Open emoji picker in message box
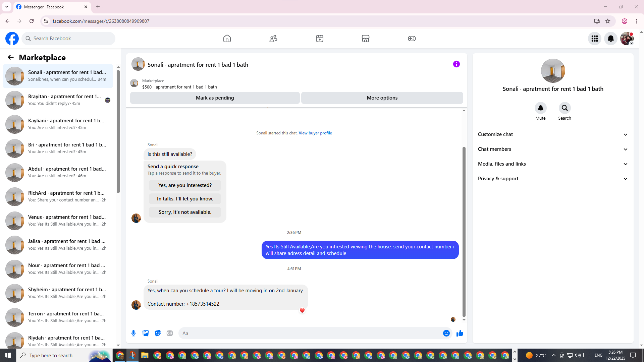644x362 pixels. (446, 333)
